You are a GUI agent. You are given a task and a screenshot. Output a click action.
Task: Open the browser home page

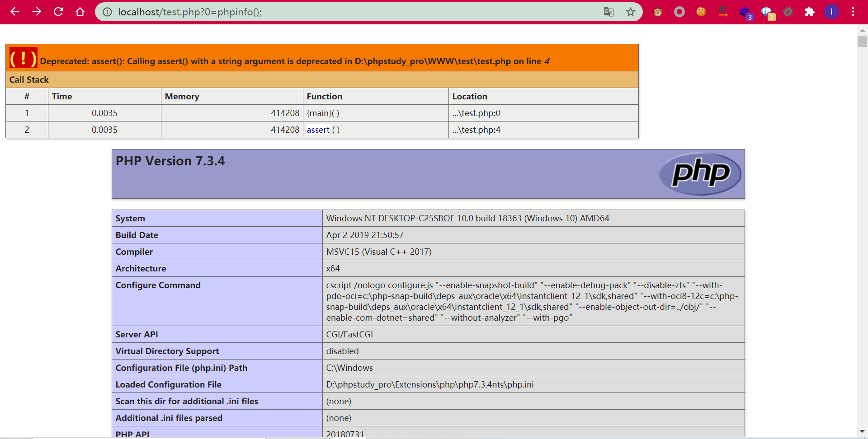coord(80,12)
